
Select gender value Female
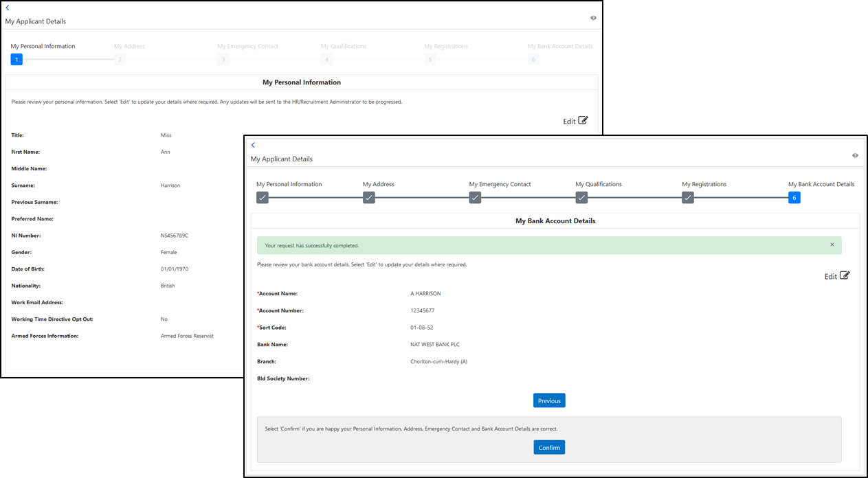pyautogui.click(x=169, y=252)
